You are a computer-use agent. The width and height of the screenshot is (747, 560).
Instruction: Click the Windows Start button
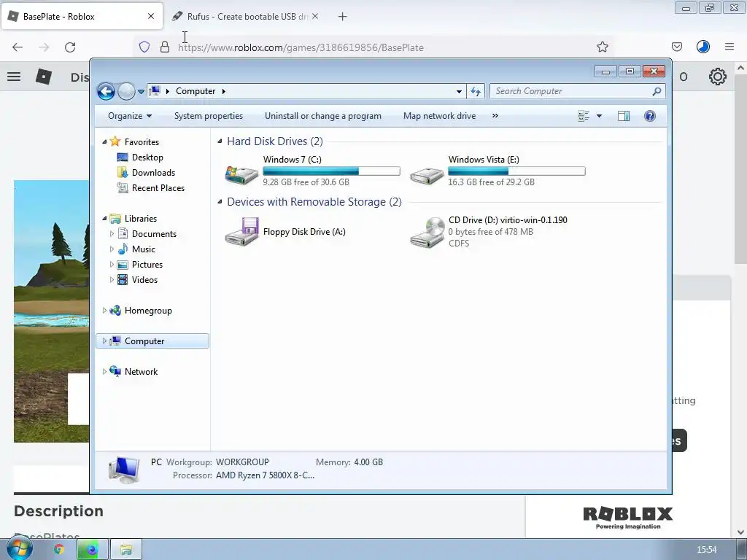point(18,548)
